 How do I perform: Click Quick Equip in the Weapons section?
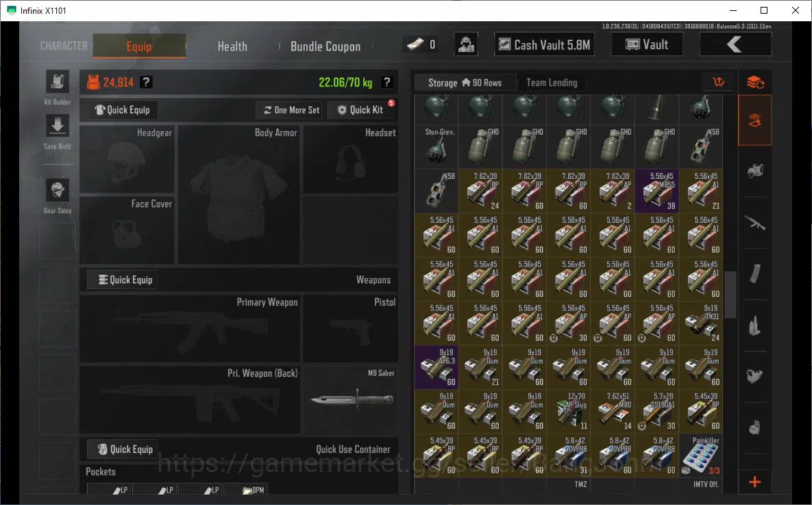[122, 280]
